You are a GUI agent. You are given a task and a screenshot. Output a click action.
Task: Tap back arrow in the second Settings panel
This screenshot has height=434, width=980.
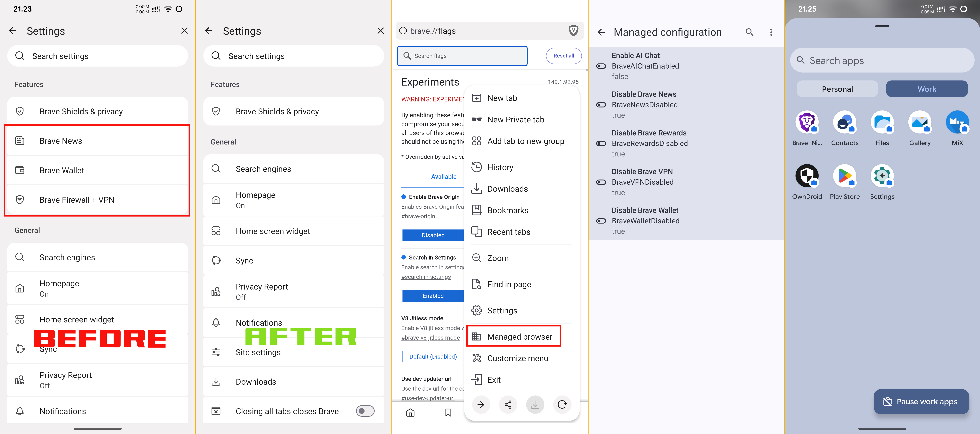point(209,31)
